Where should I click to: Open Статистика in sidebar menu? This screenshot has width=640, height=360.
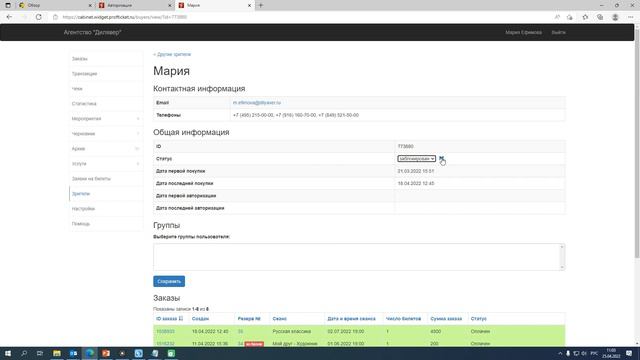tap(106, 104)
